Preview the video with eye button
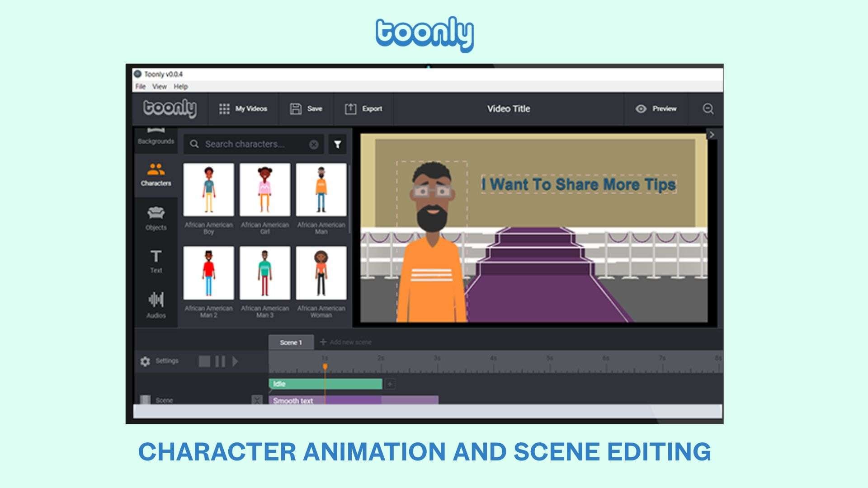This screenshot has height=488, width=868. click(x=656, y=109)
